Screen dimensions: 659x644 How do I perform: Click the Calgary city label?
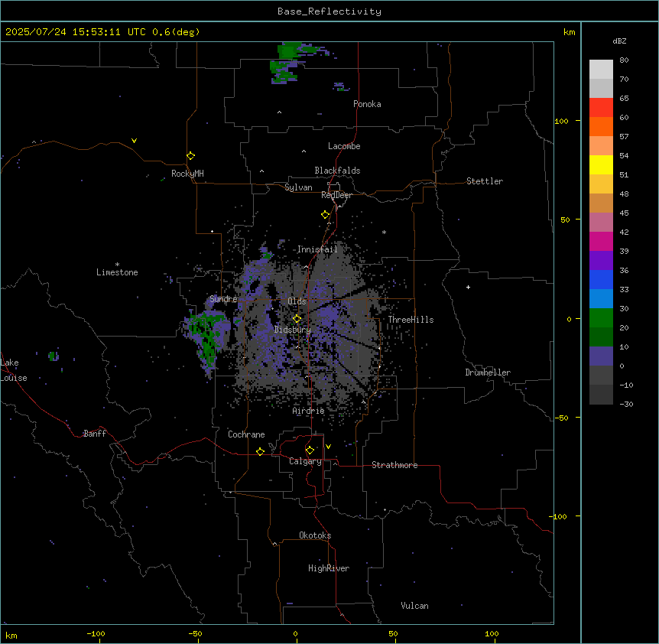[x=305, y=461]
